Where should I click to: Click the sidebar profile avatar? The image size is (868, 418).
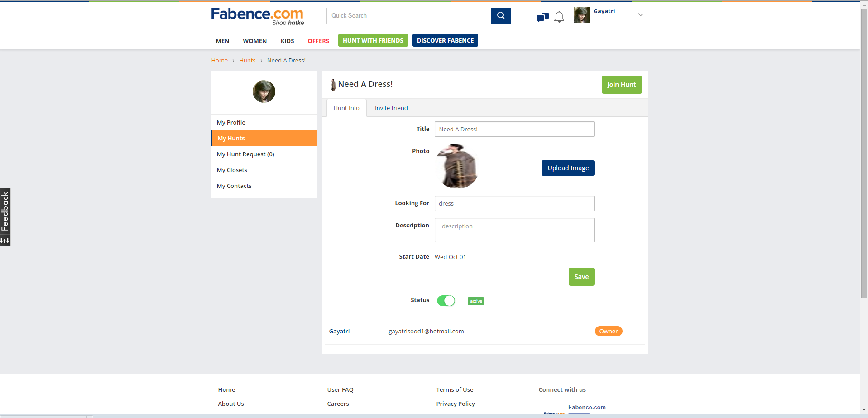[264, 91]
